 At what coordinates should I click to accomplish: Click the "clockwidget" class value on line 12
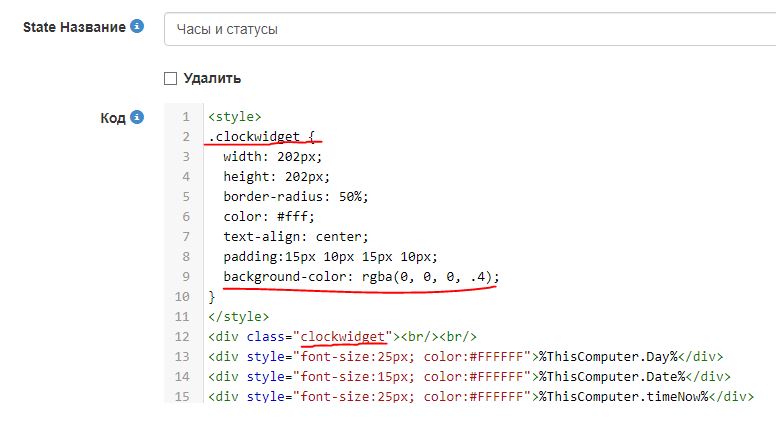point(343,337)
